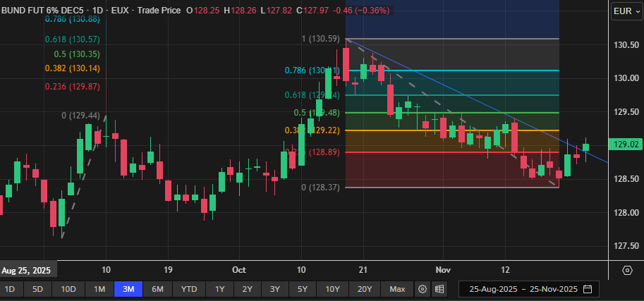Choose the YTD range tab
Image resolution: width=644 pixels, height=301 pixels.
(188, 289)
